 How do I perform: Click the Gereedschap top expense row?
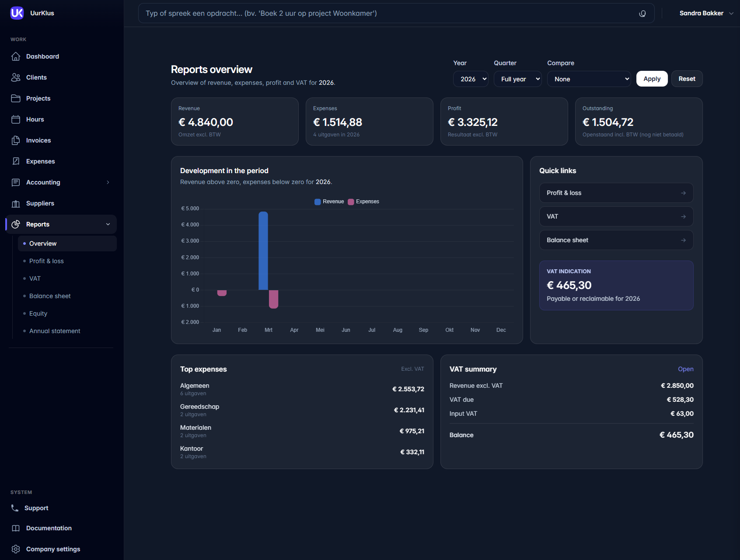(302, 410)
